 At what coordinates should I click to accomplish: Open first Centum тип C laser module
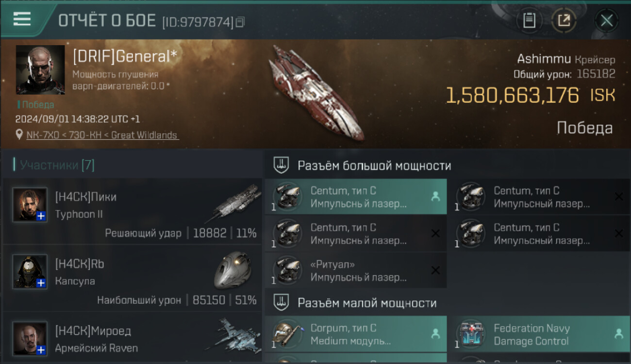(x=356, y=197)
